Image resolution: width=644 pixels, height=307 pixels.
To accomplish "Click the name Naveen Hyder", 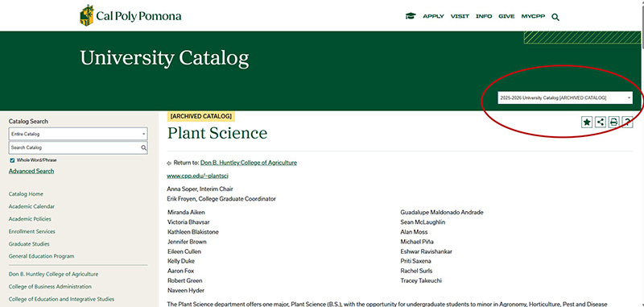I will [x=186, y=291].
